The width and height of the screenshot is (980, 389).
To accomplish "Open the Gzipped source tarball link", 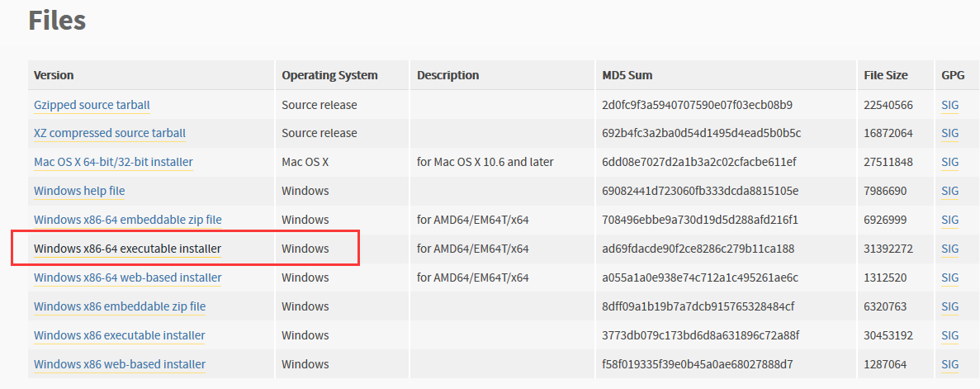I will (x=92, y=105).
